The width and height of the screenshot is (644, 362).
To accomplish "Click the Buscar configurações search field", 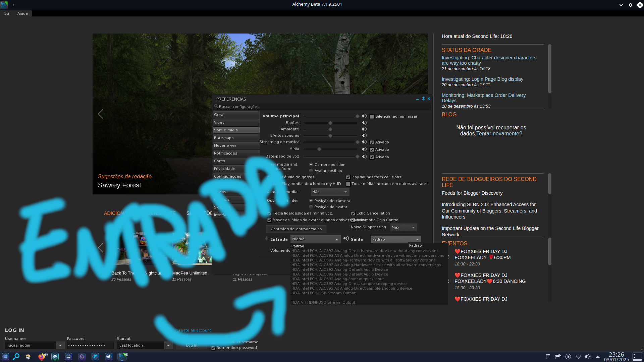I will click(x=322, y=107).
